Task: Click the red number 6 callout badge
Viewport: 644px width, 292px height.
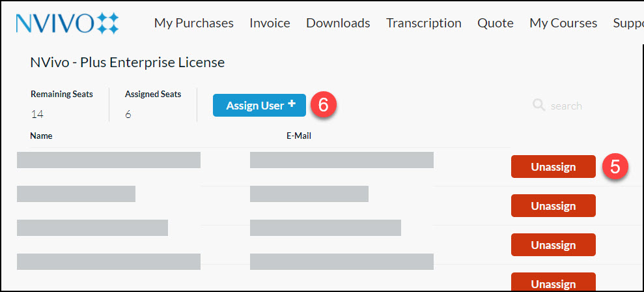Action: pos(323,105)
